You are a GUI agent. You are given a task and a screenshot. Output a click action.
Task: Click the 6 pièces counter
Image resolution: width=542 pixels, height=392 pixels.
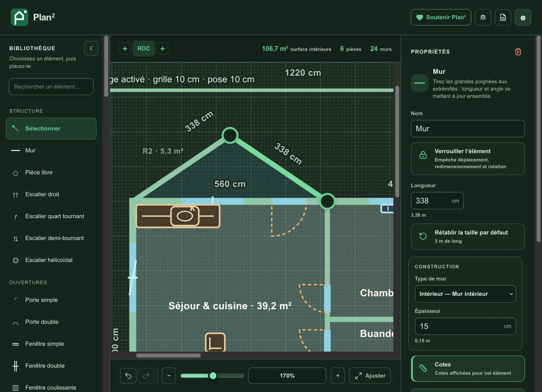click(351, 49)
